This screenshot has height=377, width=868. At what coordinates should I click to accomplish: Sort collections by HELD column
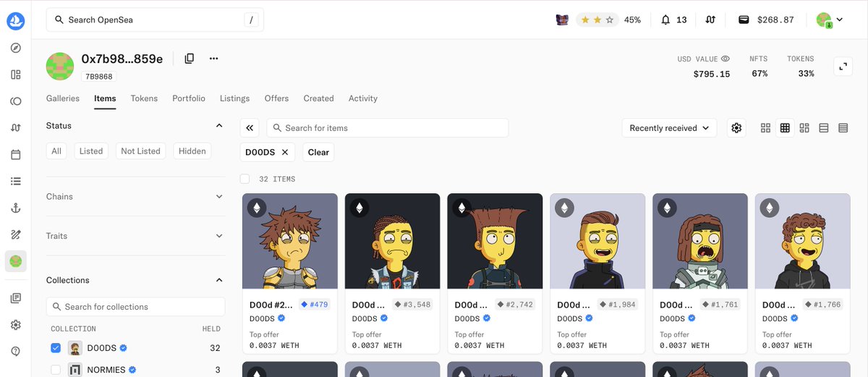point(210,329)
